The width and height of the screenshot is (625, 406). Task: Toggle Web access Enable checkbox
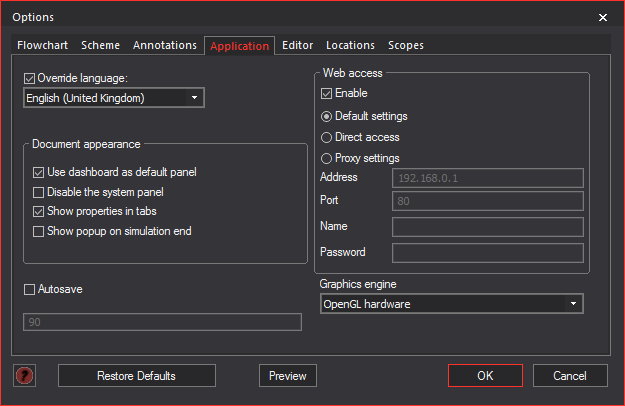tap(326, 94)
